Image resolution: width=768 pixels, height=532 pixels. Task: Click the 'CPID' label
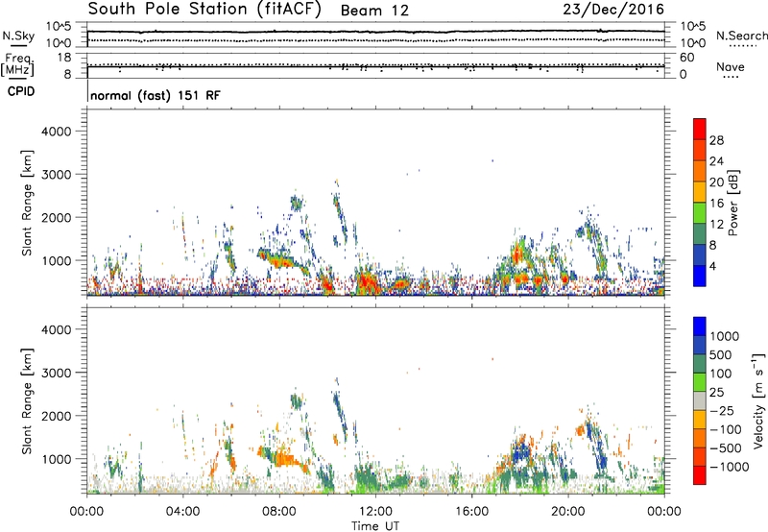click(21, 91)
